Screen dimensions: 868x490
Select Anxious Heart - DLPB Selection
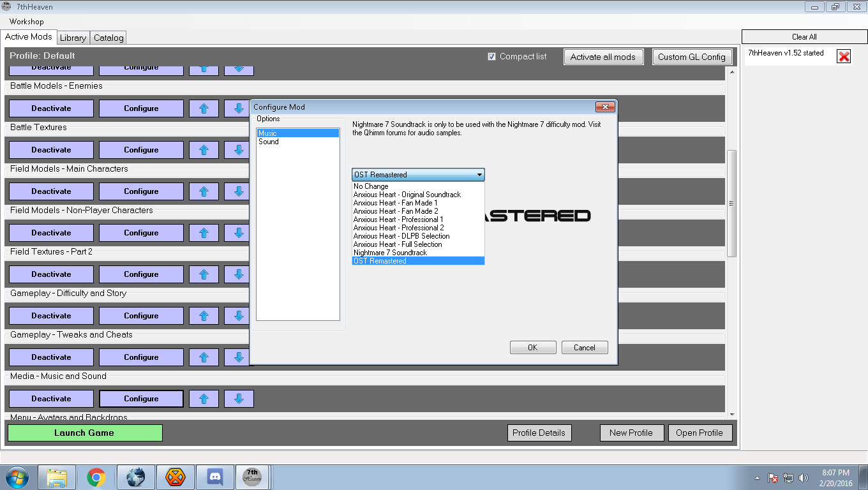pyautogui.click(x=418, y=236)
